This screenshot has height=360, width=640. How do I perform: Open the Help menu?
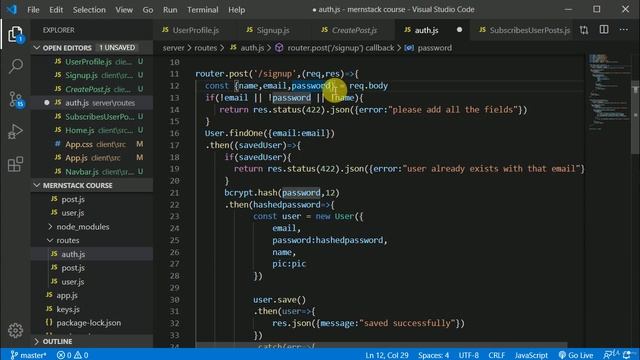[236, 10]
